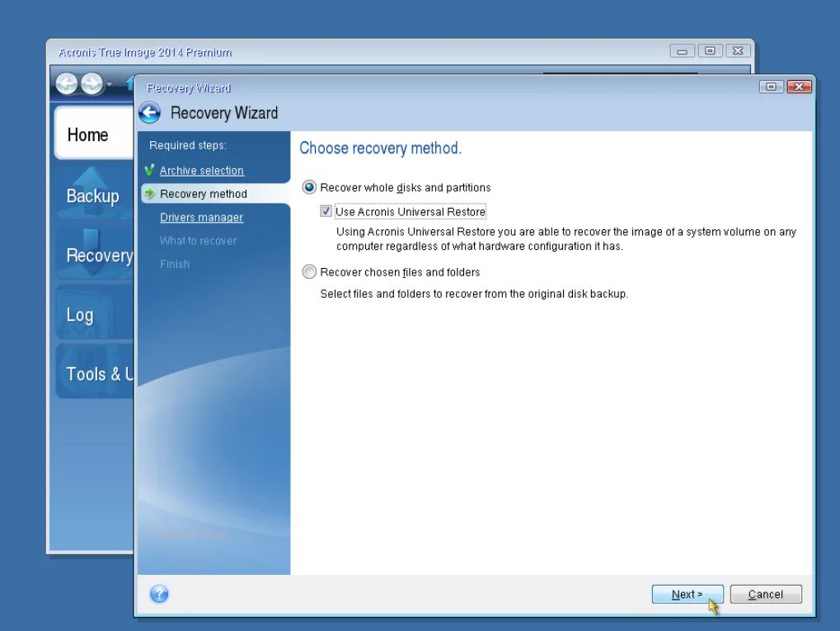Click the back arrow in Acronis main toolbar
The image size is (840, 631).
pos(67,83)
